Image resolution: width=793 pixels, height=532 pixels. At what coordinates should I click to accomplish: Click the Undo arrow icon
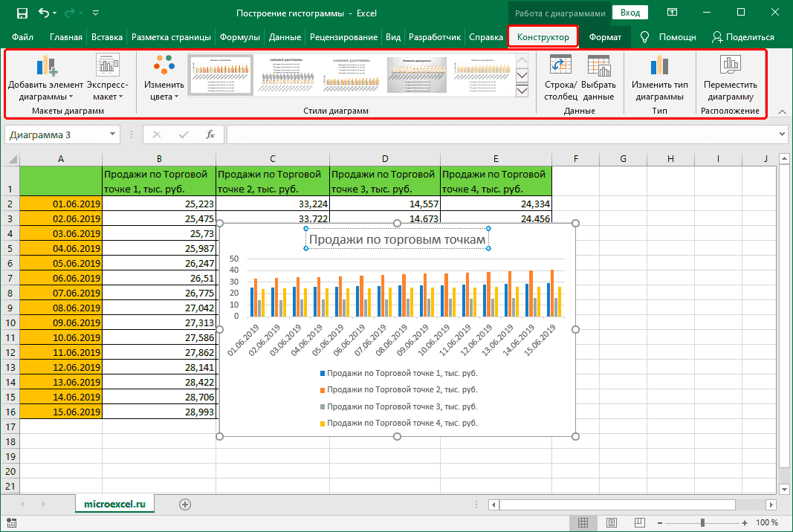tap(44, 13)
